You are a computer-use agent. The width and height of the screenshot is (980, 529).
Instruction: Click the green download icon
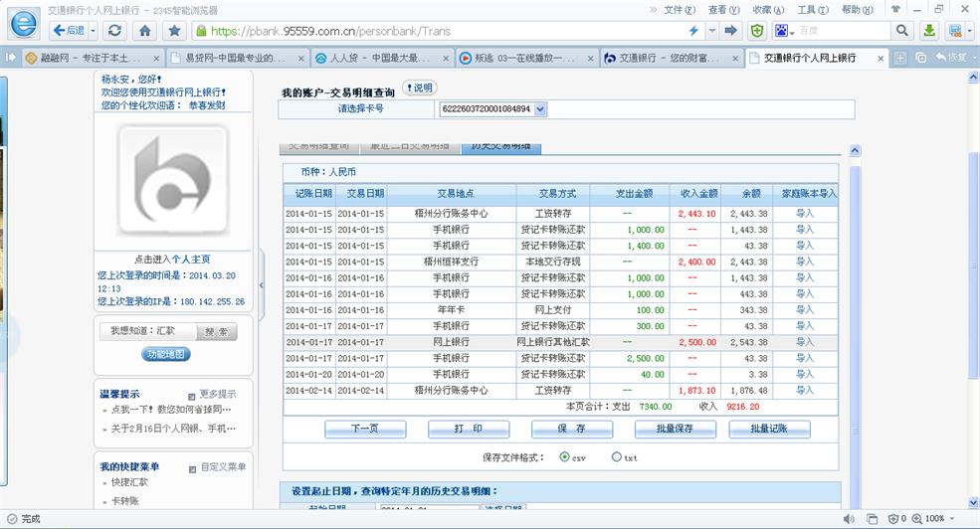pos(930,31)
